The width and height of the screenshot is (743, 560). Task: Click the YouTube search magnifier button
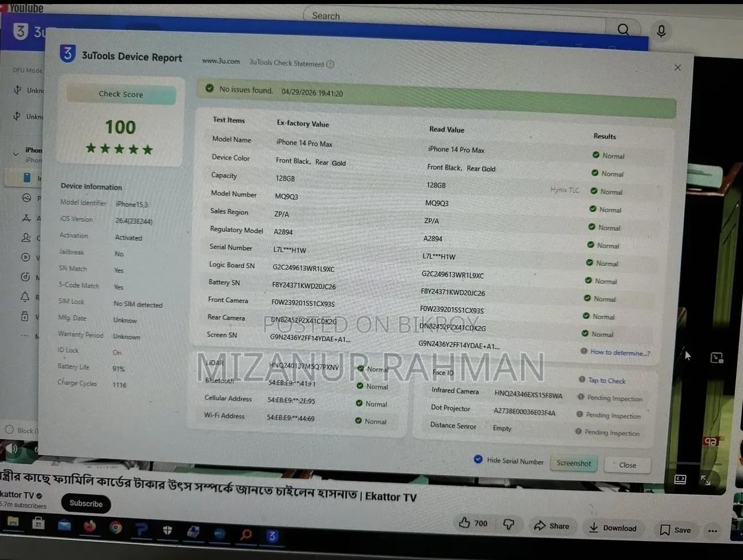pos(623,29)
